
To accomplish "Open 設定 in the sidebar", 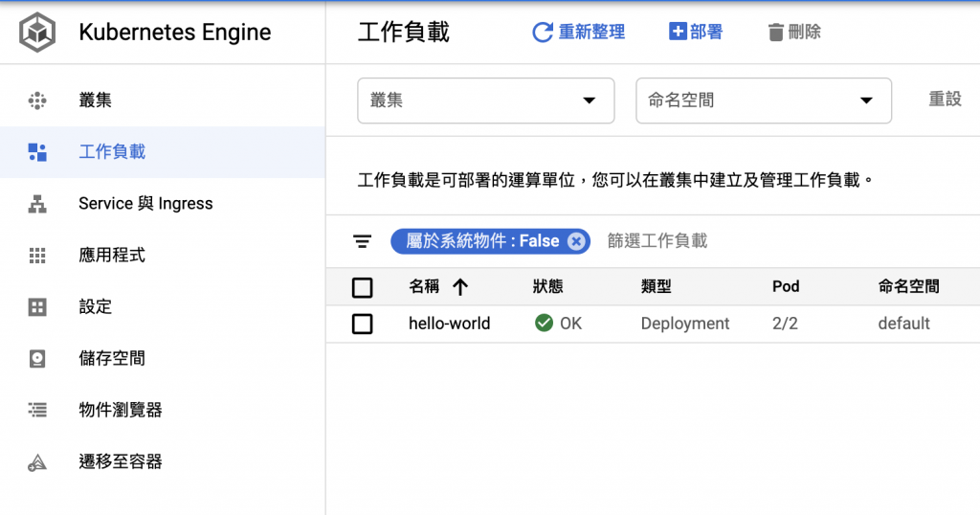I will click(x=163, y=307).
